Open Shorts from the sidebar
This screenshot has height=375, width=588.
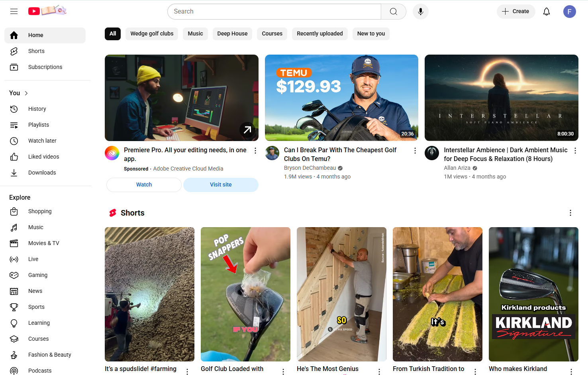click(x=45, y=51)
